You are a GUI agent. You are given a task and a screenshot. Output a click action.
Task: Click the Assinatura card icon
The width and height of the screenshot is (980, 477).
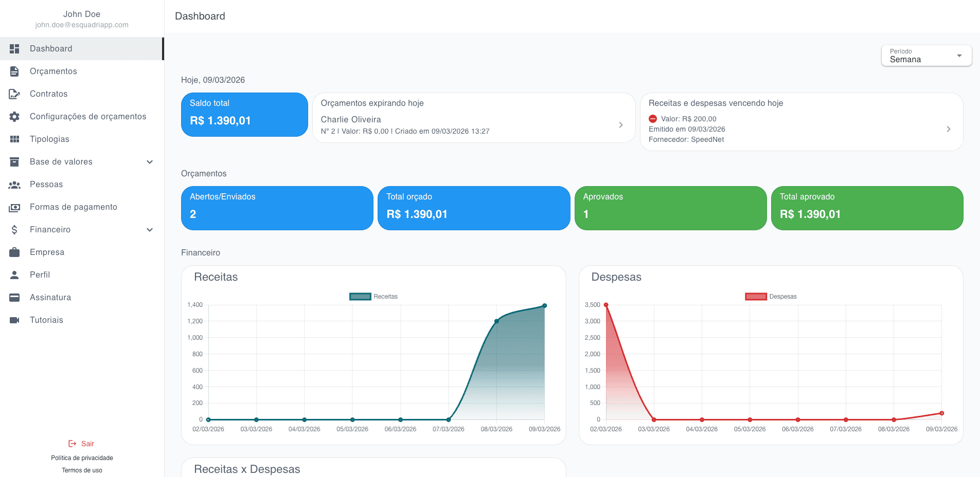point(14,298)
